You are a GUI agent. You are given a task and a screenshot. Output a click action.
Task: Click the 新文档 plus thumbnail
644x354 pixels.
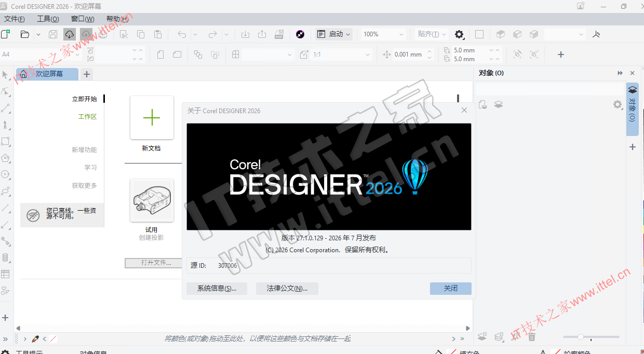[152, 118]
